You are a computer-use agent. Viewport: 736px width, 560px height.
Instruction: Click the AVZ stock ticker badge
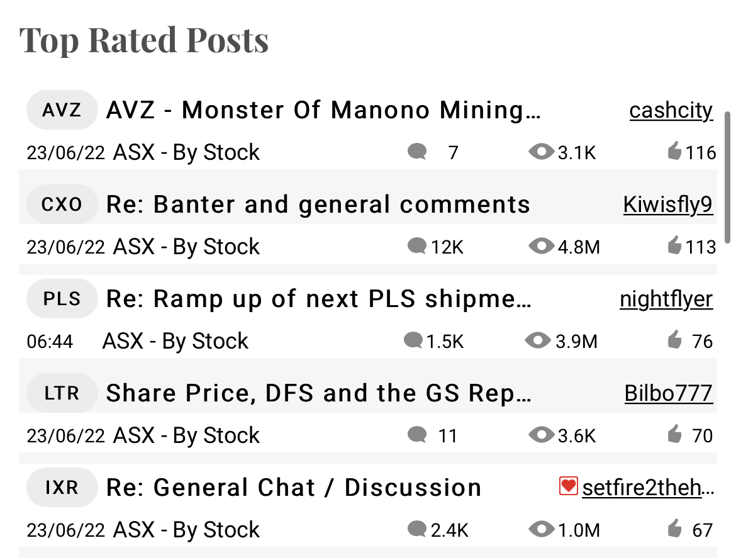pos(62,110)
